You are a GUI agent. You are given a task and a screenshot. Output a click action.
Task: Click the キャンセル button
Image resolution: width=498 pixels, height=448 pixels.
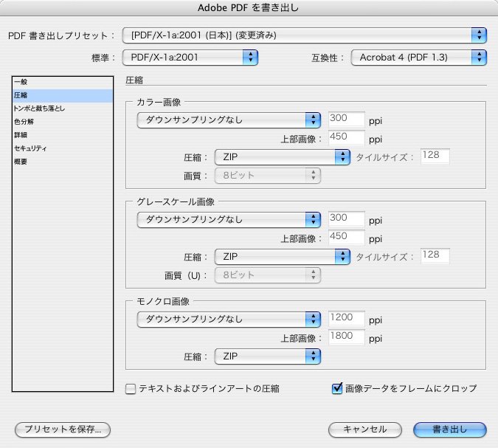pyautogui.click(x=365, y=430)
